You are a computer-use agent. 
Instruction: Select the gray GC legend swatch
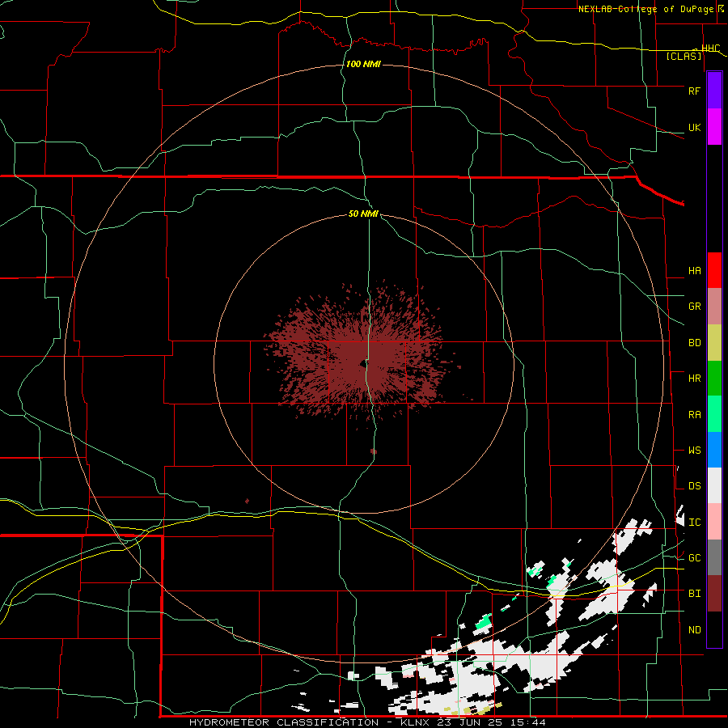click(x=714, y=557)
